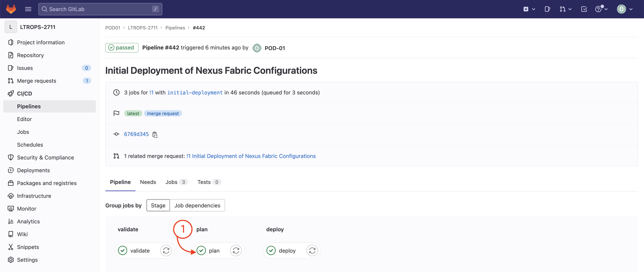Group jobs by Job dependencies
This screenshot has height=272, width=644.
197,205
